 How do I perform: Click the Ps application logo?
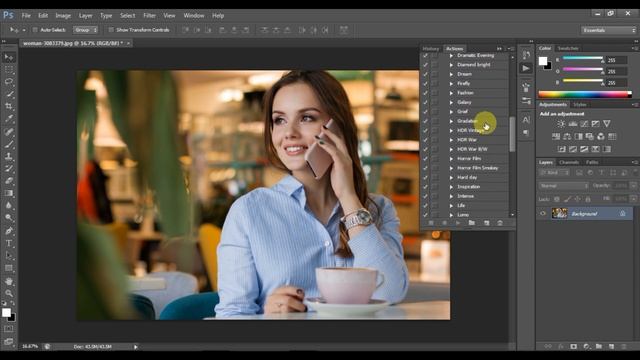click(8, 16)
